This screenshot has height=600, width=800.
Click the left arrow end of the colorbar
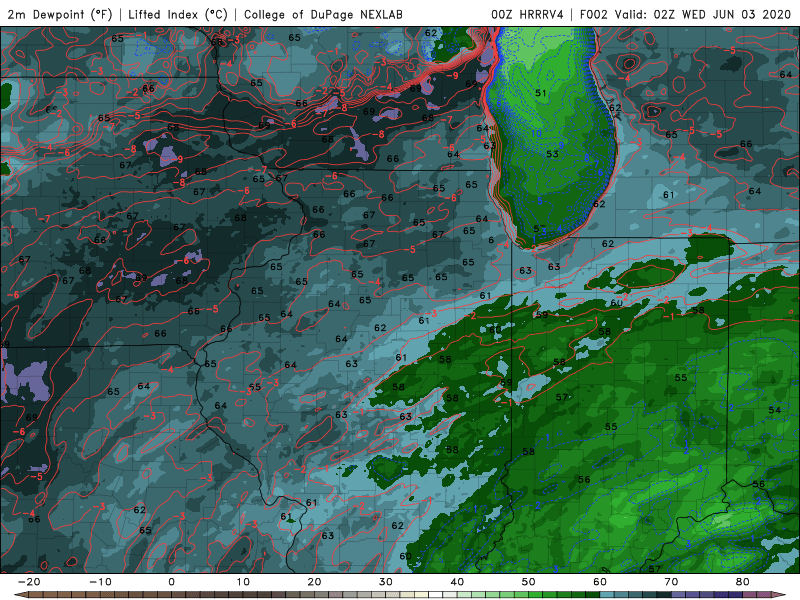click(20, 595)
